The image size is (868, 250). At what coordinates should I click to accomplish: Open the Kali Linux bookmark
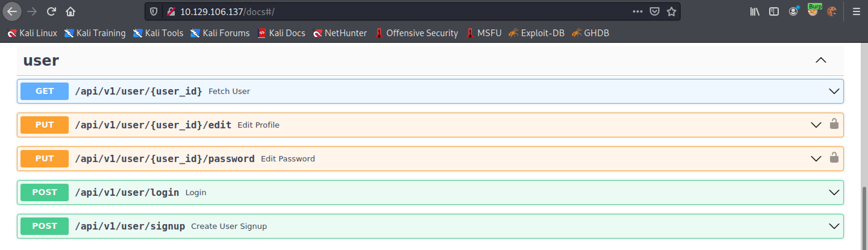(32, 33)
